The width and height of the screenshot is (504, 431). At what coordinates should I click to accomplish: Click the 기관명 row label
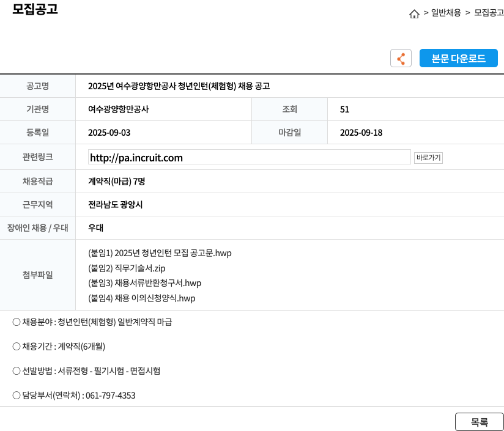coord(37,109)
